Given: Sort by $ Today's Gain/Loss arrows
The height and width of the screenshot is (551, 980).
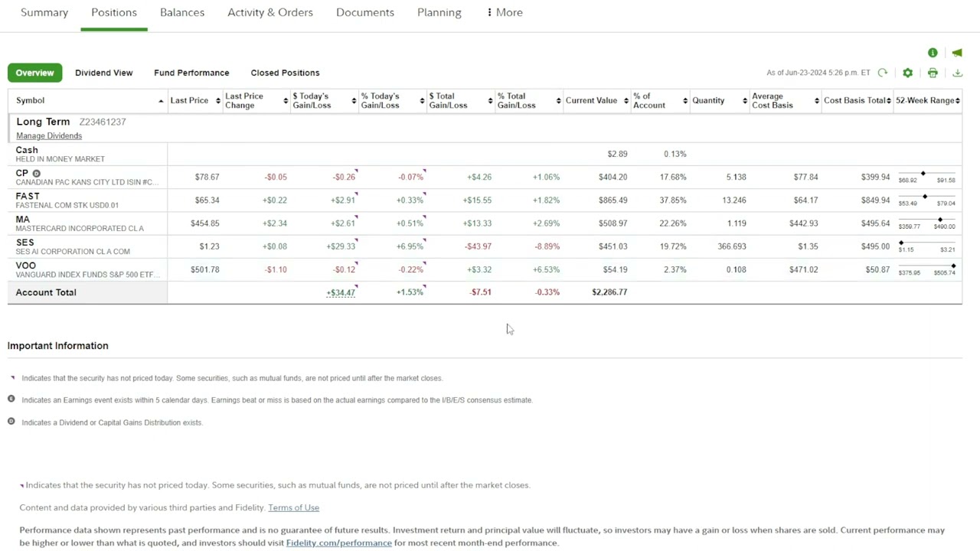Looking at the screenshot, I should coord(354,101).
